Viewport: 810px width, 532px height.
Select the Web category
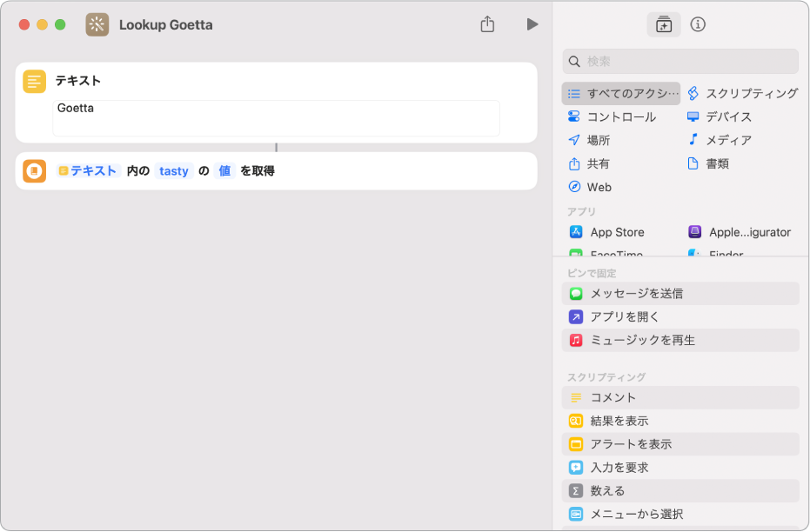point(590,187)
